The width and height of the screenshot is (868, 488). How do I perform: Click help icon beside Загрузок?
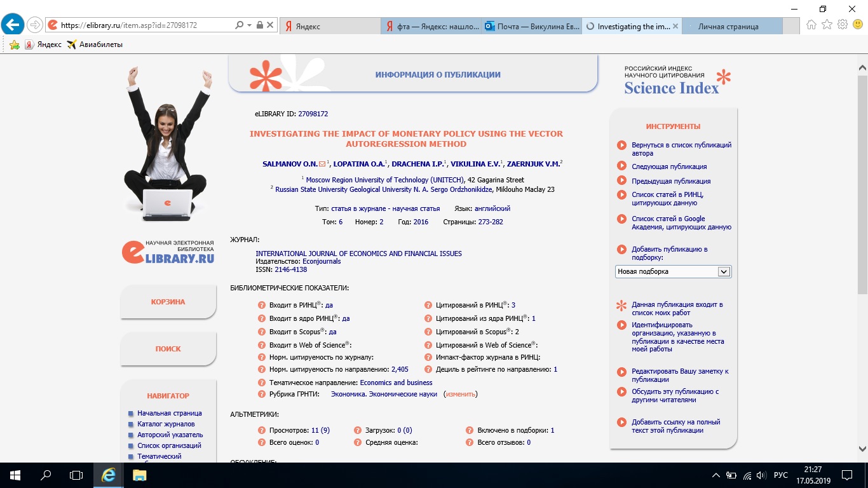tap(358, 430)
